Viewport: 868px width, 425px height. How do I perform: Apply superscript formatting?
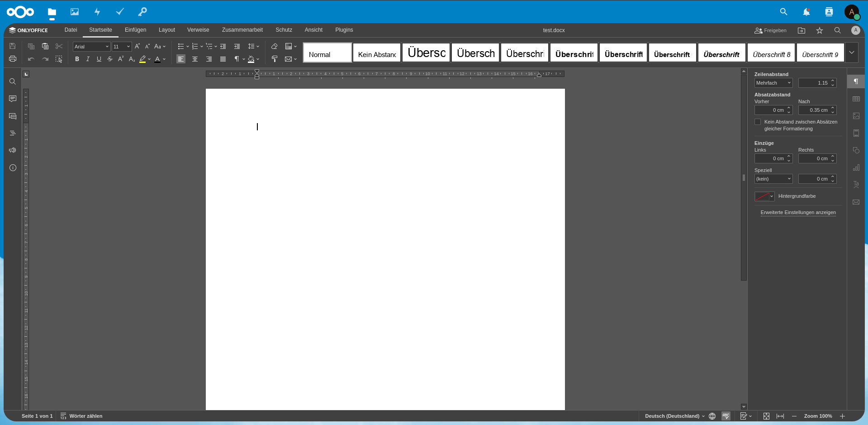pyautogui.click(x=121, y=59)
